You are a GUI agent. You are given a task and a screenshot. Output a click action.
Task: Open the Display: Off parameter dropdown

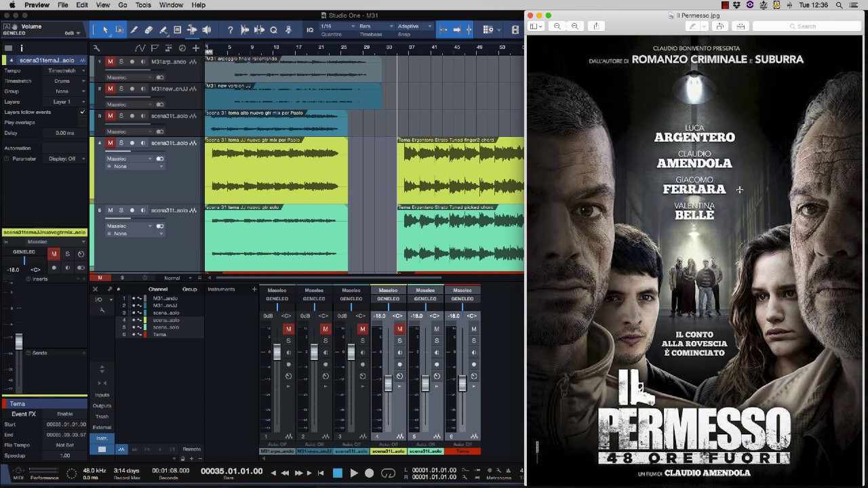coord(66,159)
